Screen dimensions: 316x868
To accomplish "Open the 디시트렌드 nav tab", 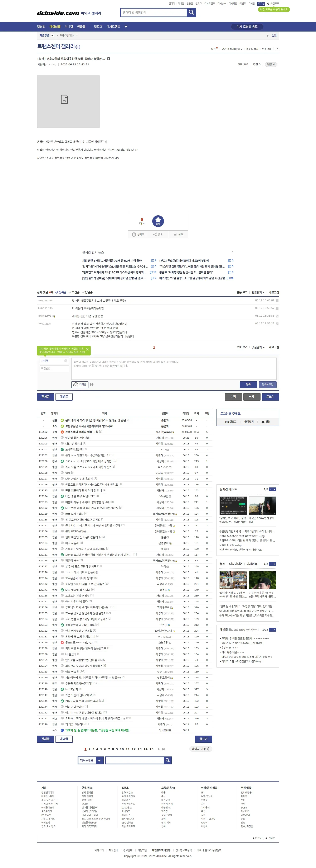I will pos(113,27).
